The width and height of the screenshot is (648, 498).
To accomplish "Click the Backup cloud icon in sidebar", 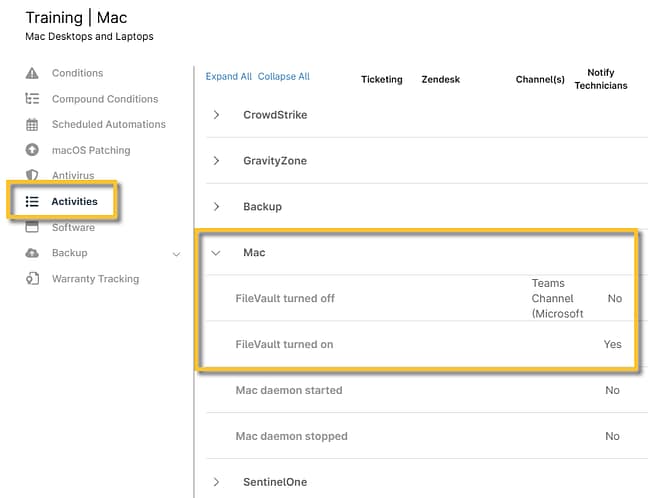I will pos(32,253).
